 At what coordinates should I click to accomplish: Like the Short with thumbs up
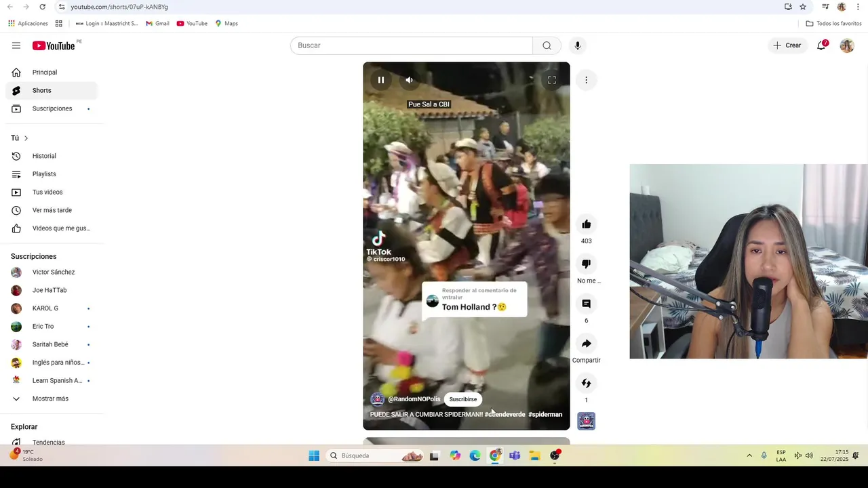[587, 224]
